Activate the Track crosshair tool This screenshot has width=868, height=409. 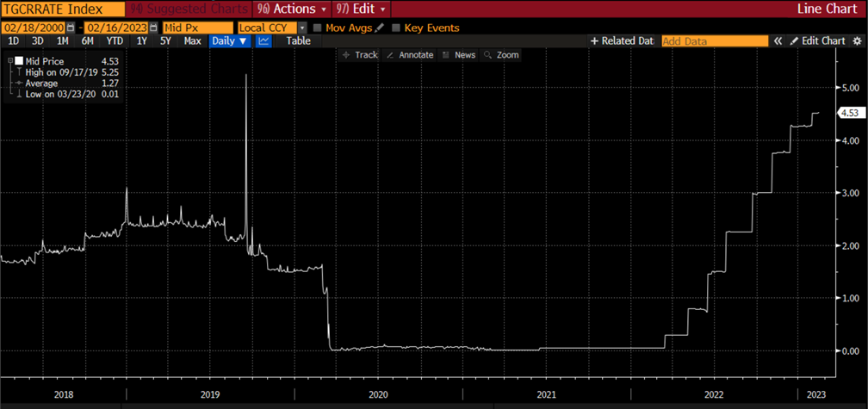tap(359, 55)
